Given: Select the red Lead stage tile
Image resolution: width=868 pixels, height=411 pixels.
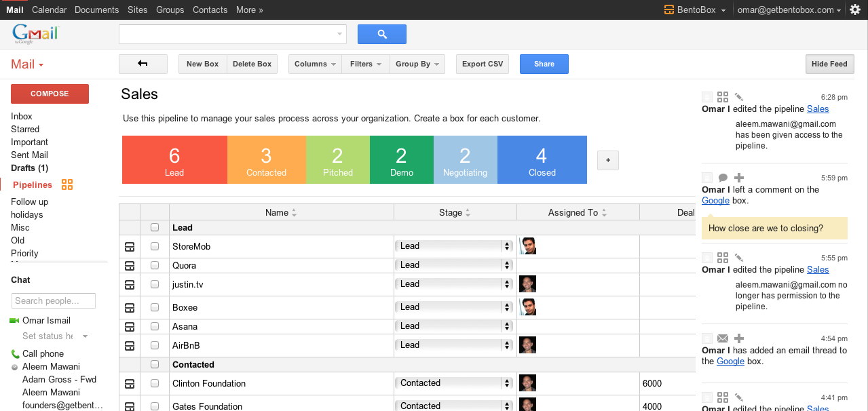Looking at the screenshot, I should click(x=174, y=159).
